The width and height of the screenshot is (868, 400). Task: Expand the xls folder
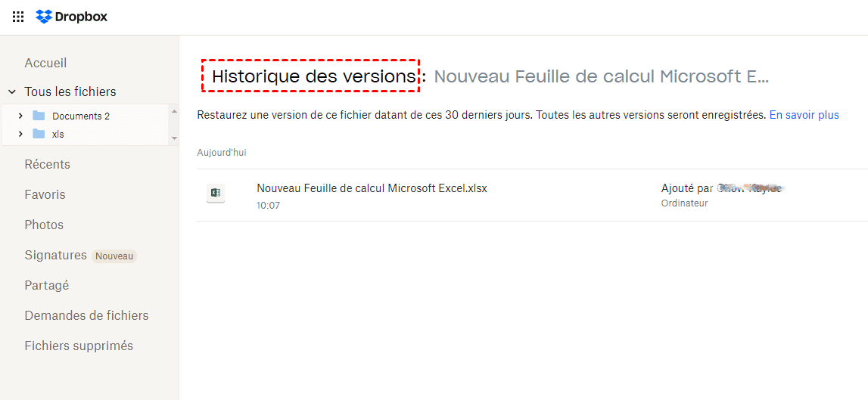[x=20, y=134]
